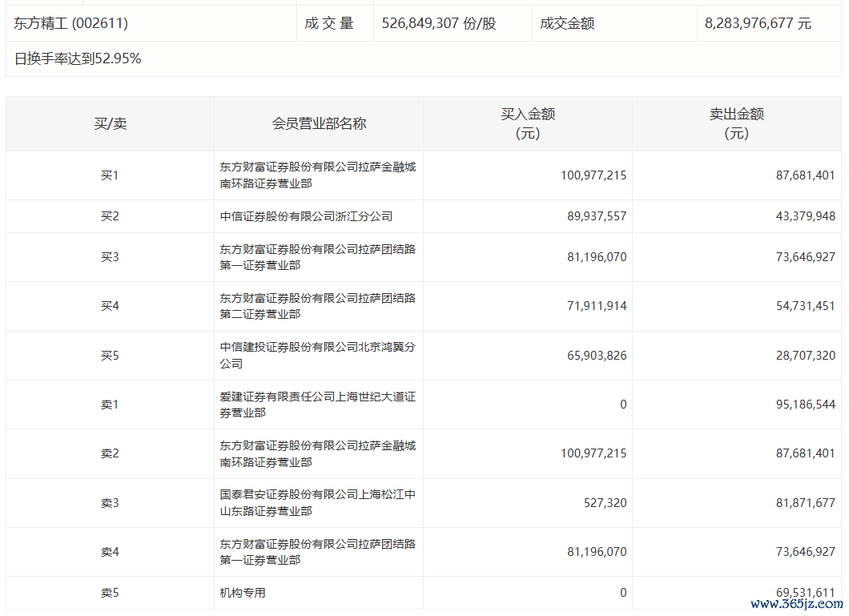Click the turnover amount 8,283,976,677 元
The width and height of the screenshot is (849, 616).
(x=758, y=23)
